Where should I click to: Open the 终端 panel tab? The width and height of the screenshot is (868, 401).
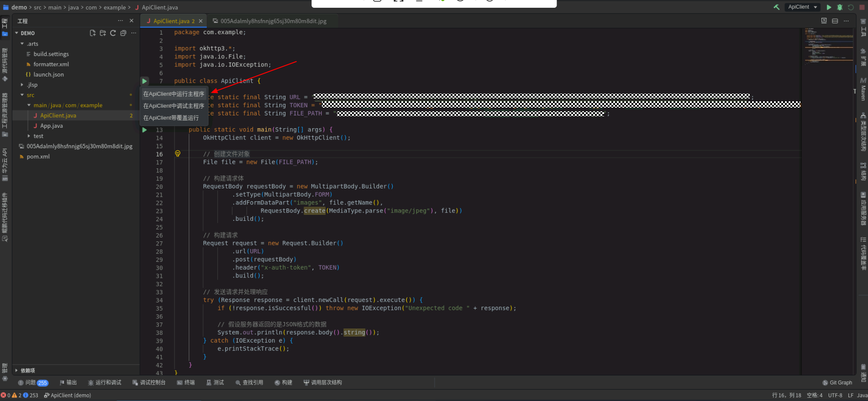click(x=186, y=383)
